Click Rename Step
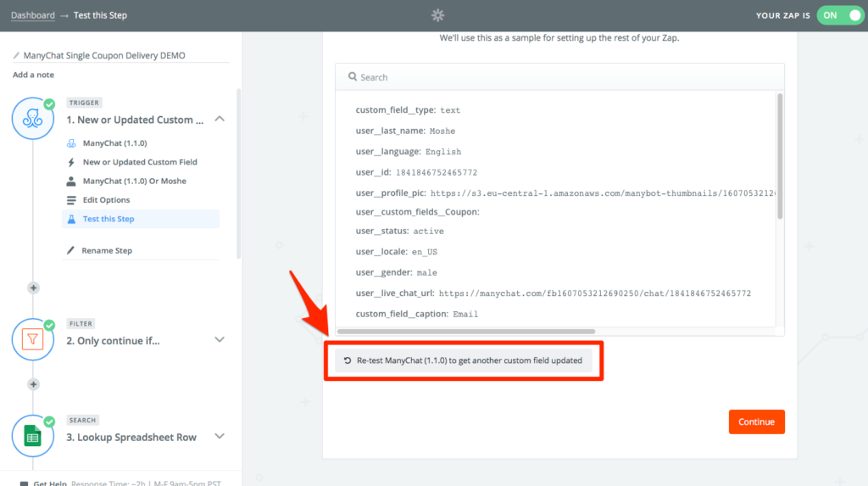The height and width of the screenshot is (486, 868). point(107,250)
